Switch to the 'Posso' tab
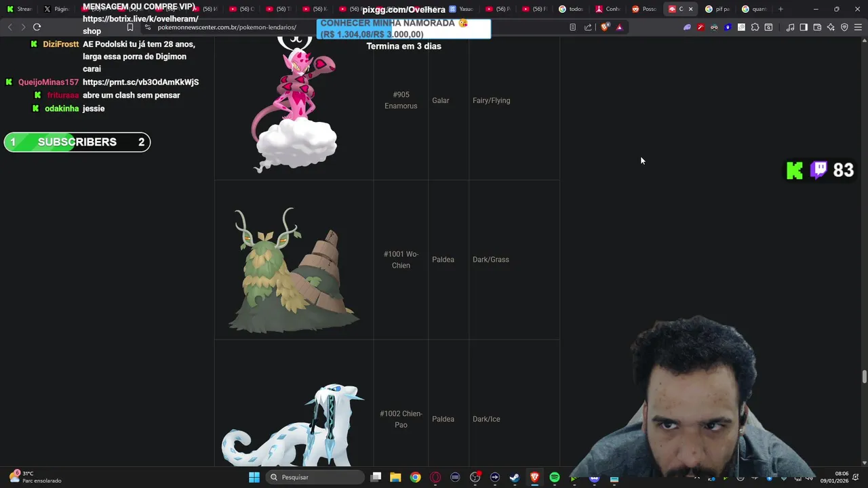This screenshot has height=488, width=868. (x=645, y=9)
